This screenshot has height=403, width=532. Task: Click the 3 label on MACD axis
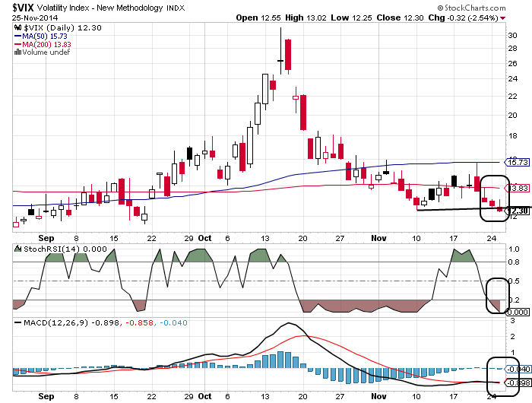512,320
